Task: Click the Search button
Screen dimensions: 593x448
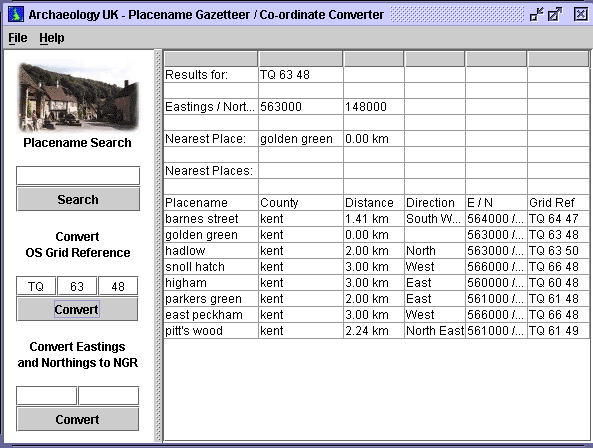Action: click(78, 199)
